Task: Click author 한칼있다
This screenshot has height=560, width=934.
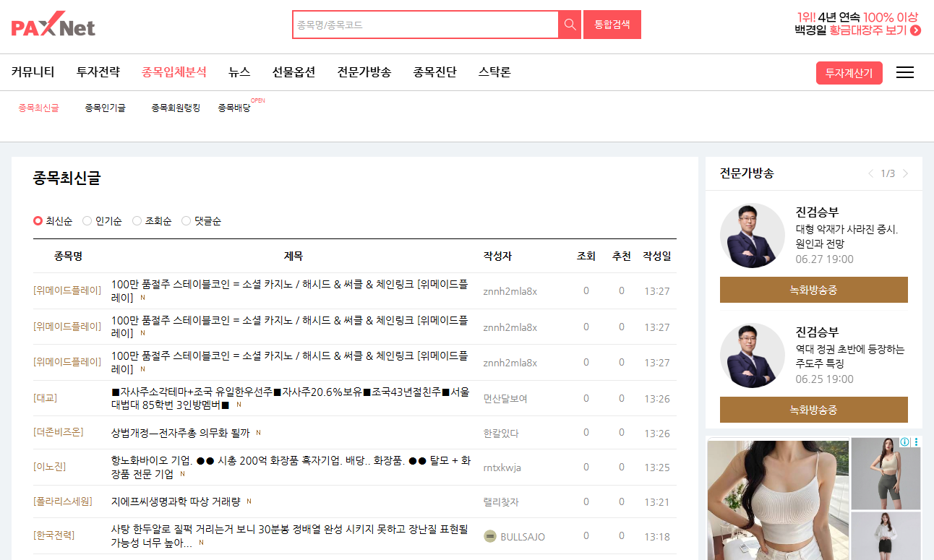Action: [x=501, y=434]
